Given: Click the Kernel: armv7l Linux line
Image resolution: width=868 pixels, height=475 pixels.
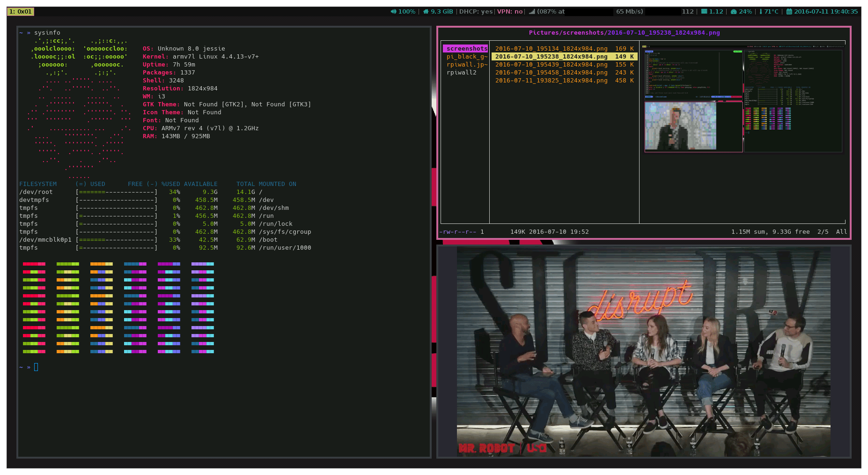Looking at the screenshot, I should pyautogui.click(x=200, y=57).
